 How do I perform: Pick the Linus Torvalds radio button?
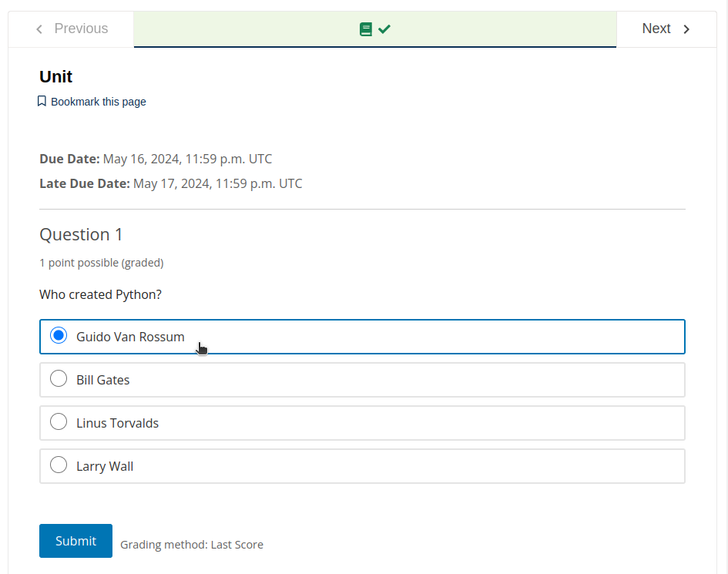pyautogui.click(x=59, y=422)
